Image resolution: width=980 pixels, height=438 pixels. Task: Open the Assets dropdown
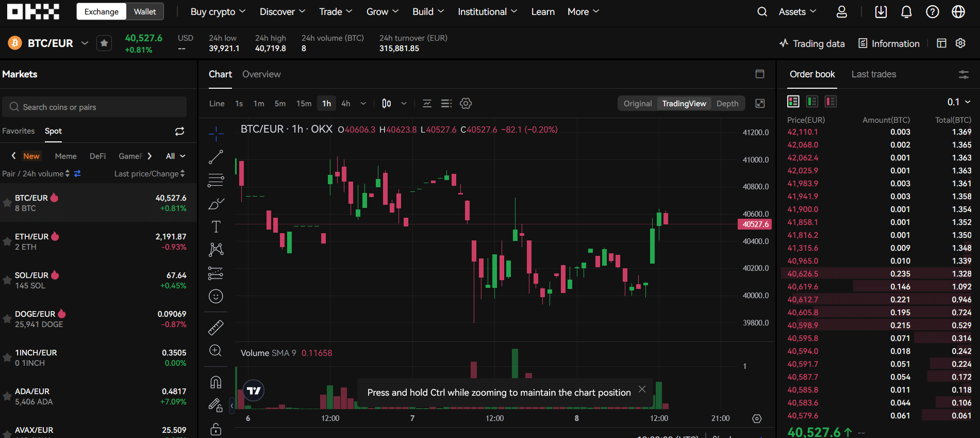pyautogui.click(x=798, y=11)
